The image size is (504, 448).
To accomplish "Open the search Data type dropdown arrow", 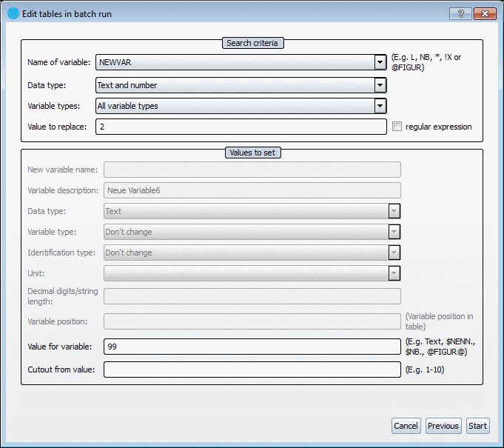I will 380,85.
